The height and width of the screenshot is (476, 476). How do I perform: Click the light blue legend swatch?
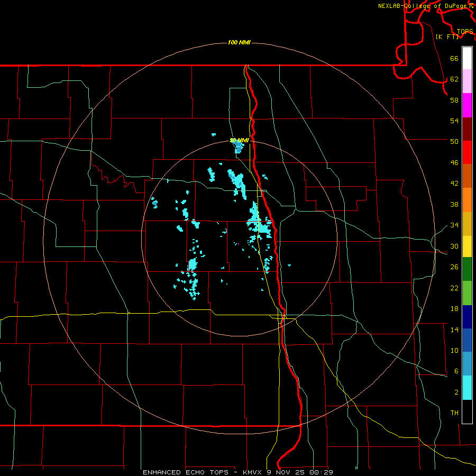[467, 364]
